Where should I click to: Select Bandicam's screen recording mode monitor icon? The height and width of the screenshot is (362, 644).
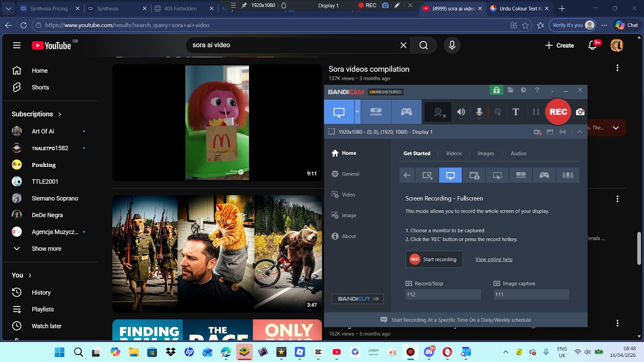tap(339, 112)
